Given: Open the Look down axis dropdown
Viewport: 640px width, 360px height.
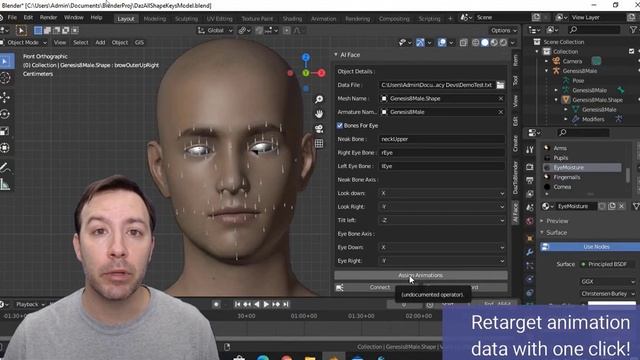Looking at the screenshot, I should click(442, 193).
